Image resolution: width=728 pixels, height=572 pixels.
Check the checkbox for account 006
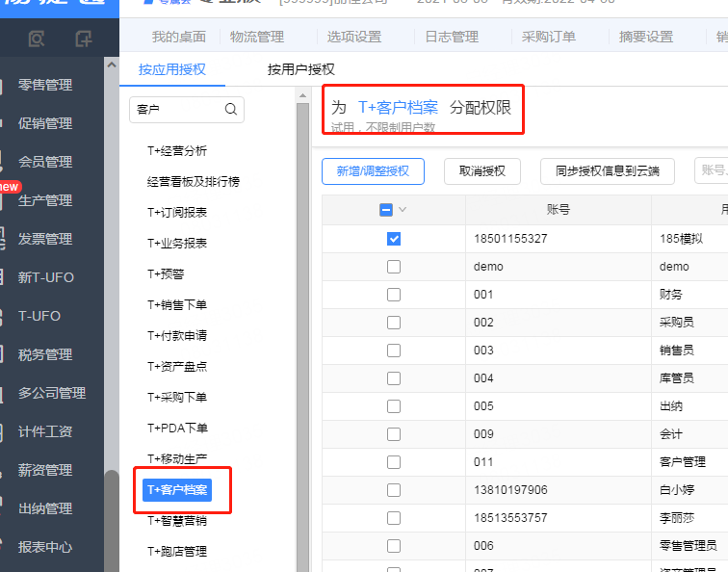pyautogui.click(x=394, y=546)
